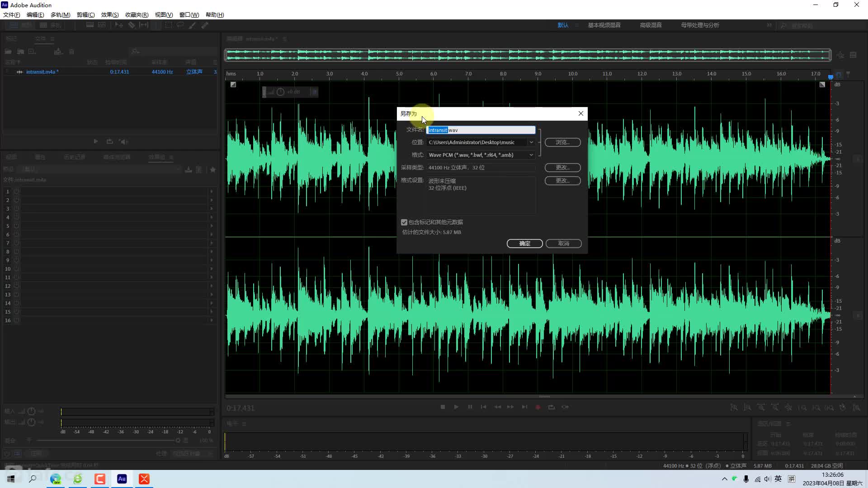This screenshot has width=868, height=488.
Task: Open the 收藏夹(R) menu
Action: [x=137, y=15]
